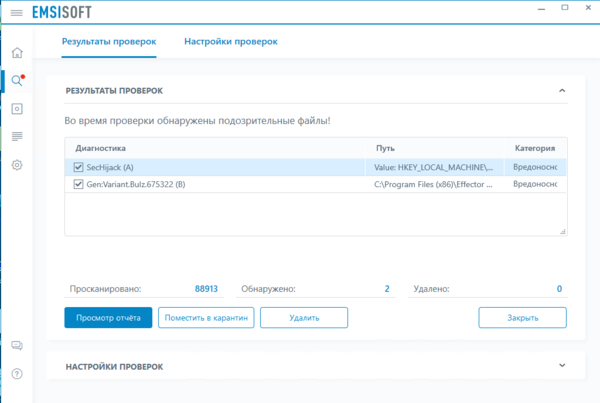Click the Gen:Variant.Bulz row category cell

pyautogui.click(x=535, y=184)
